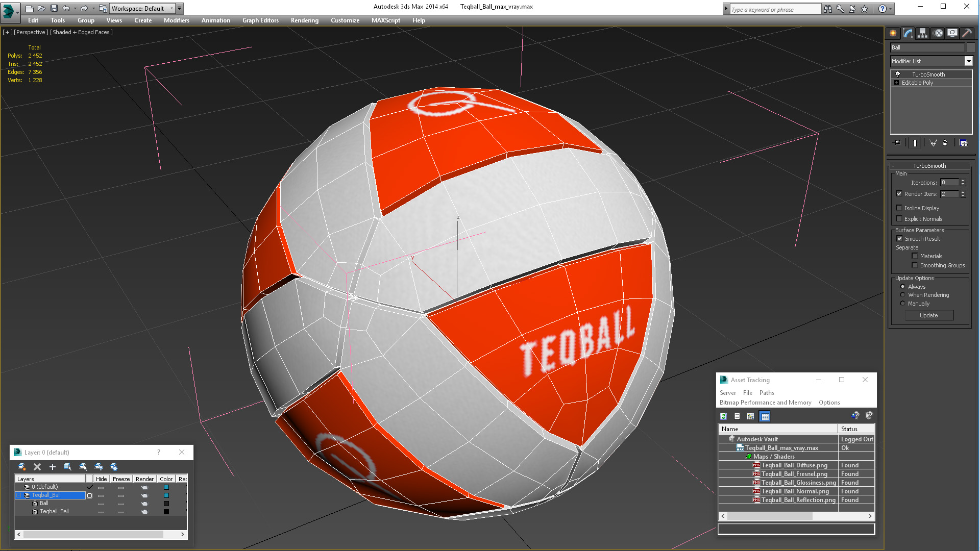This screenshot has width=980, height=551.
Task: Toggle Smooth Result checkbox
Action: [x=899, y=239]
